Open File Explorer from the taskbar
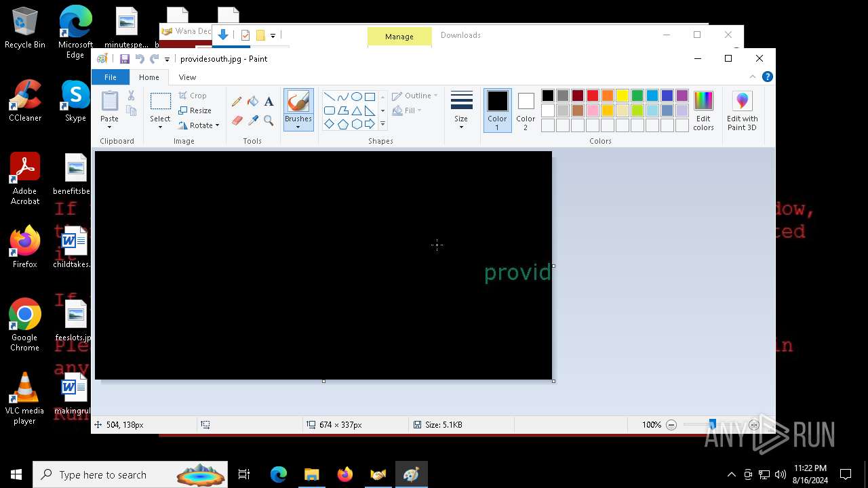868x488 pixels. pyautogui.click(x=311, y=474)
